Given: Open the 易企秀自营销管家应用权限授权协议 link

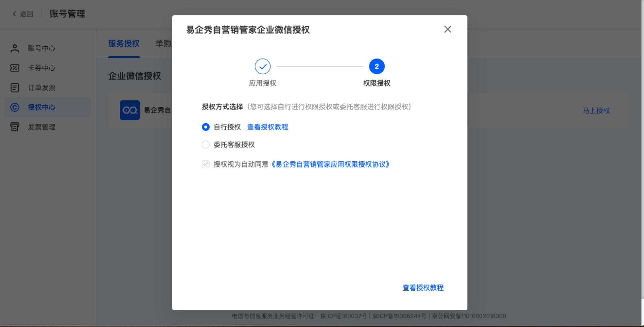Looking at the screenshot, I should [x=330, y=164].
